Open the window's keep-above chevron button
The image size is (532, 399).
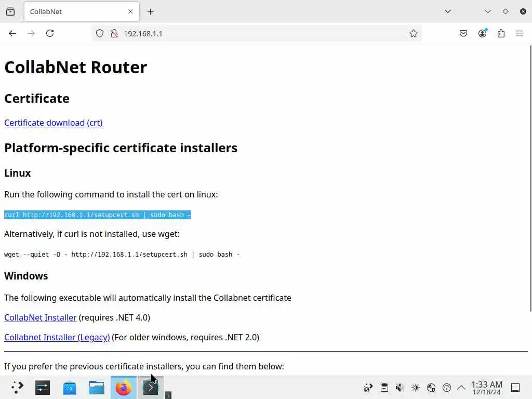click(x=487, y=11)
